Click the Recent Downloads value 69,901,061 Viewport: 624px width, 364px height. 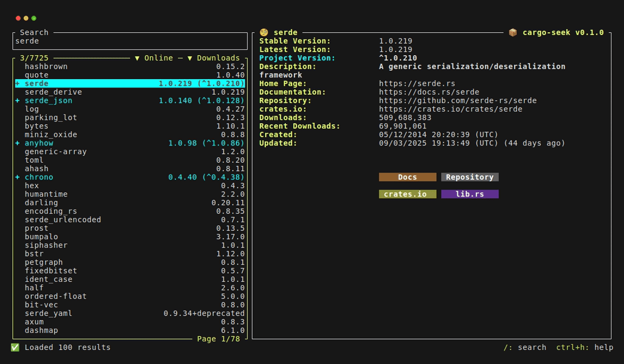click(403, 126)
